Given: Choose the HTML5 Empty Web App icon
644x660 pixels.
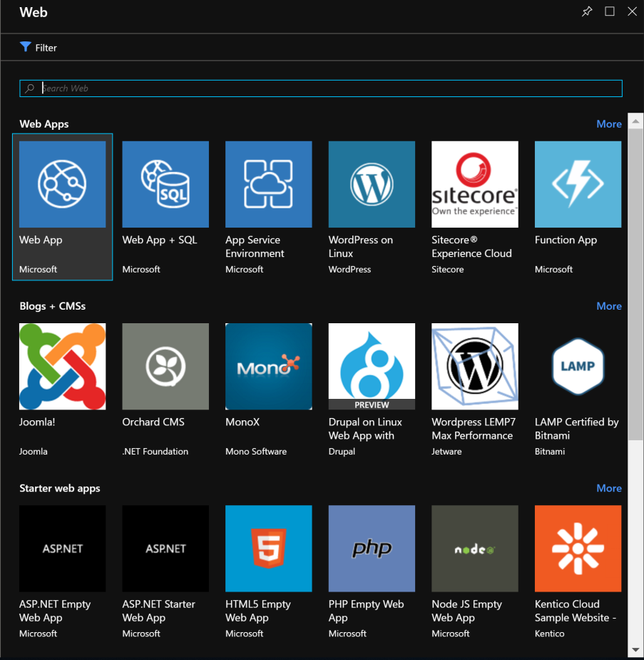Looking at the screenshot, I should (269, 549).
